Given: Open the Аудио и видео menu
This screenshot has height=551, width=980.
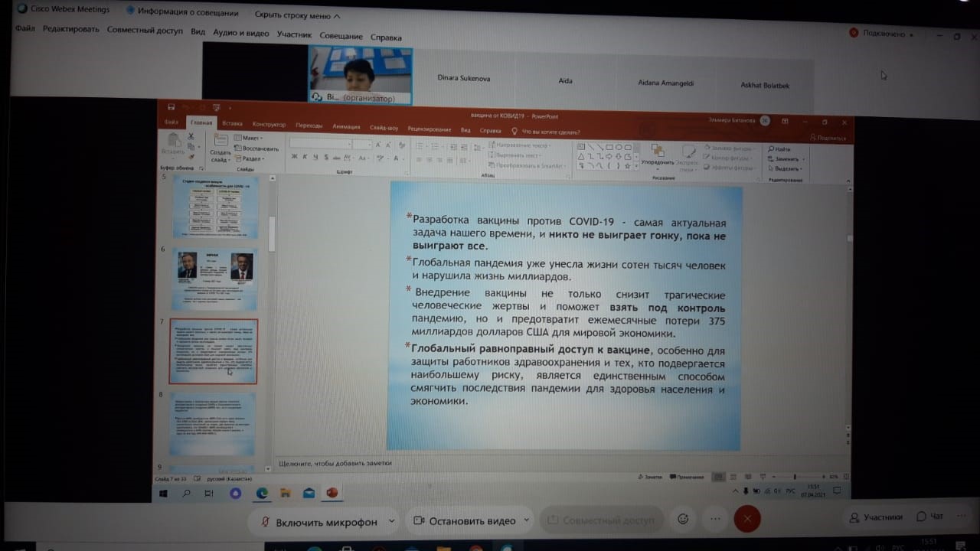Looking at the screenshot, I should tap(241, 33).
